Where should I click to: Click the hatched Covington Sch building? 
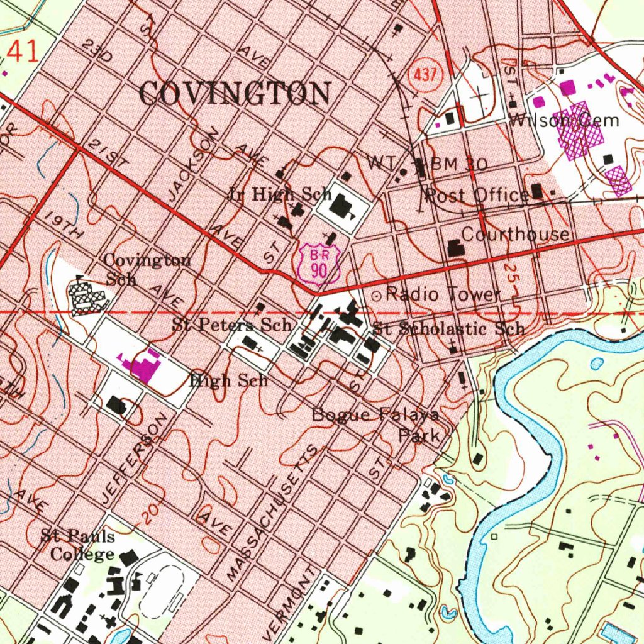pyautogui.click(x=85, y=296)
